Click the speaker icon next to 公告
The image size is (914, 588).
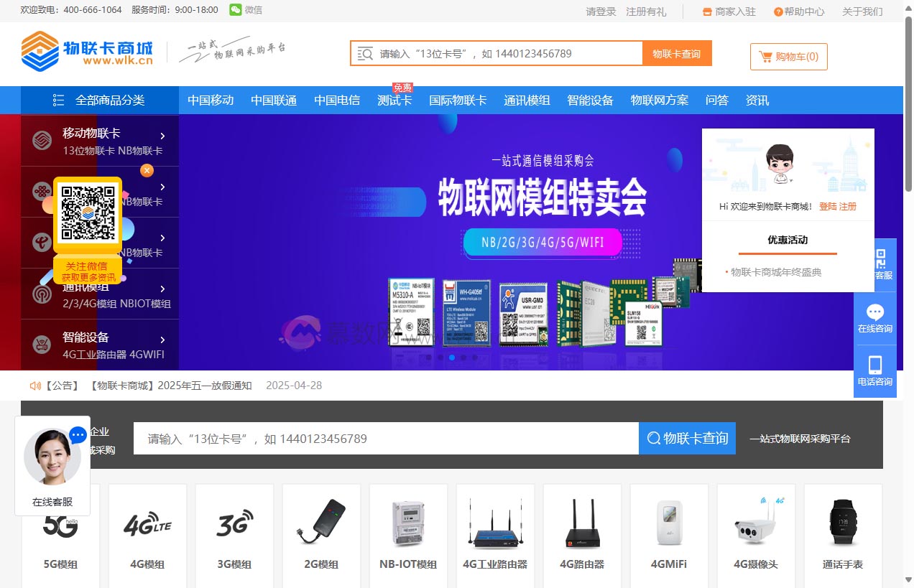tap(34, 386)
